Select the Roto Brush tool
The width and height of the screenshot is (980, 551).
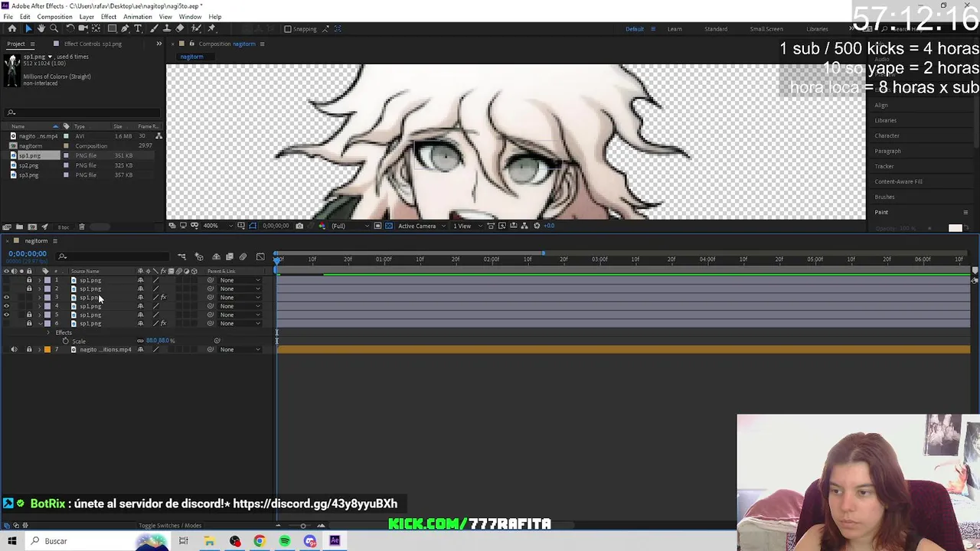tap(196, 28)
